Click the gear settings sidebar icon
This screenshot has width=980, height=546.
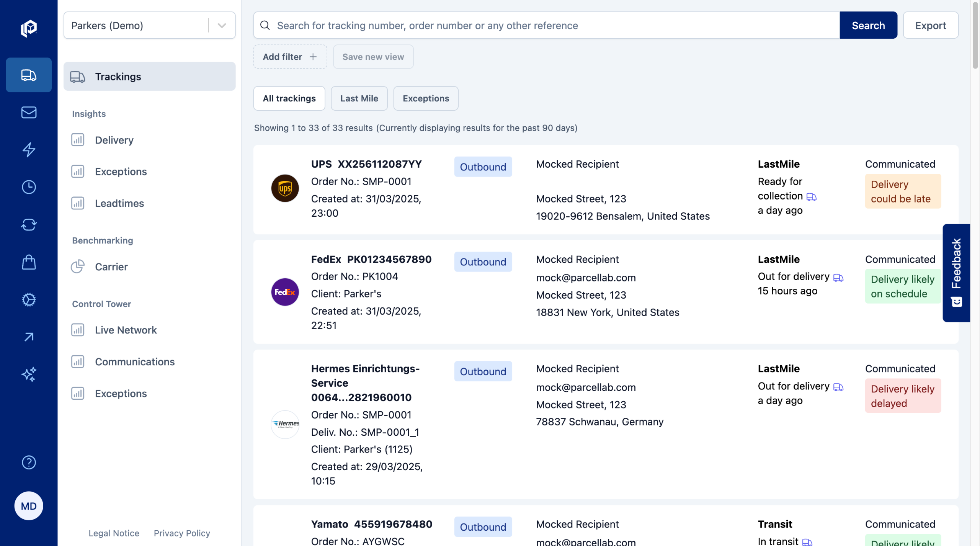tap(29, 300)
